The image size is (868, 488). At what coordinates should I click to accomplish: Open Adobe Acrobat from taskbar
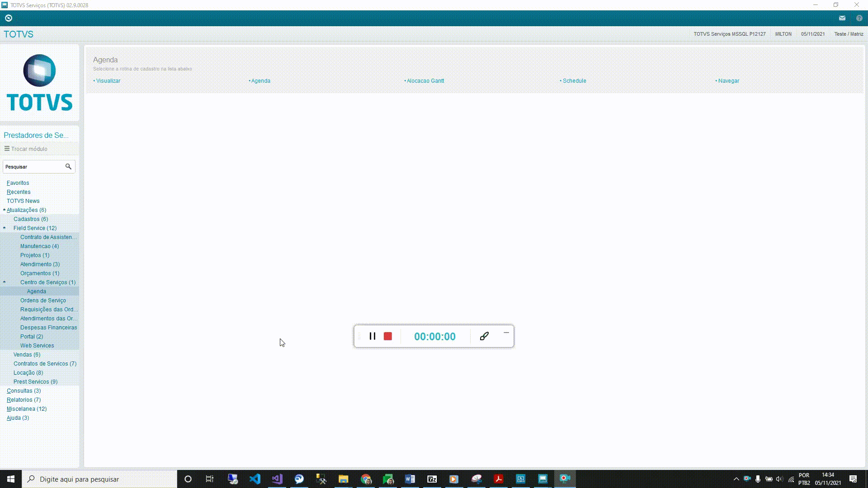coord(499,479)
